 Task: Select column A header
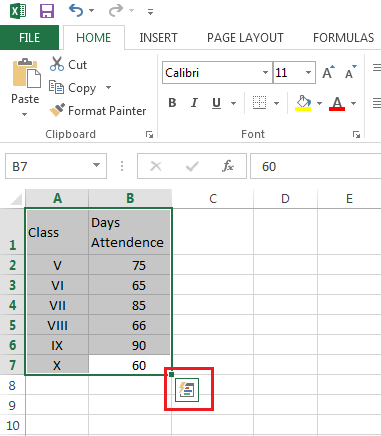(57, 199)
